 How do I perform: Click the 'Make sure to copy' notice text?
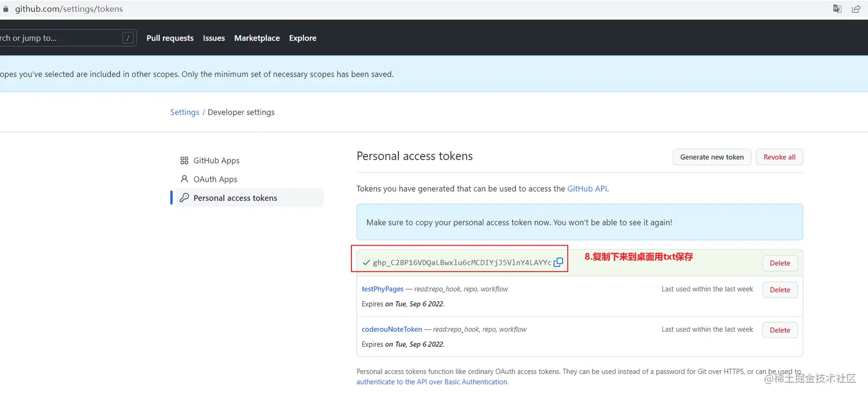pos(519,222)
